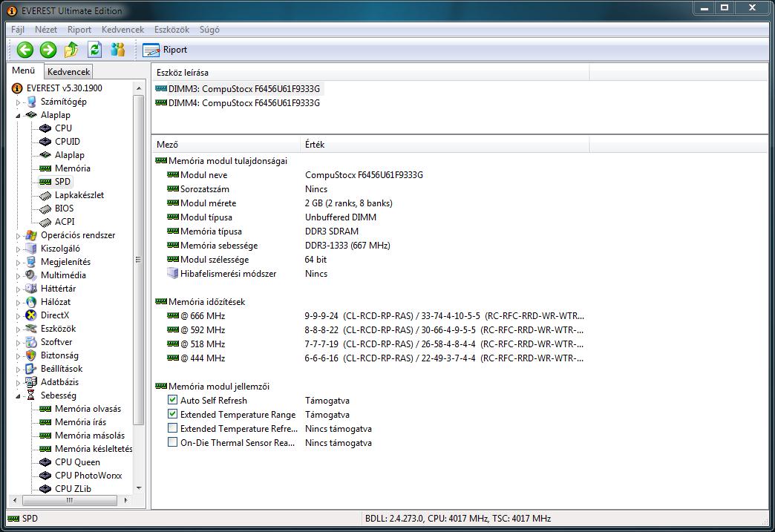Image resolution: width=775 pixels, height=532 pixels.
Task: Open the Nézet menu
Action: pos(46,30)
